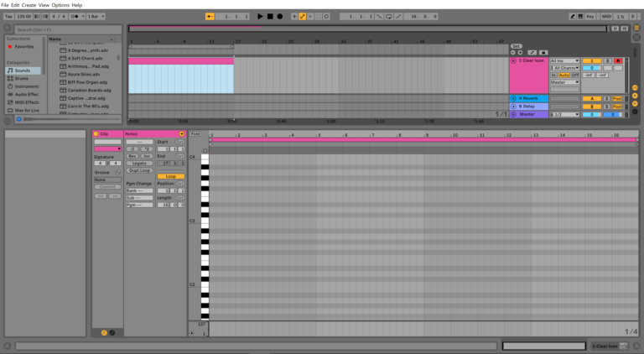Click the Set locator button
The height and width of the screenshot is (354, 644).
(517, 46)
